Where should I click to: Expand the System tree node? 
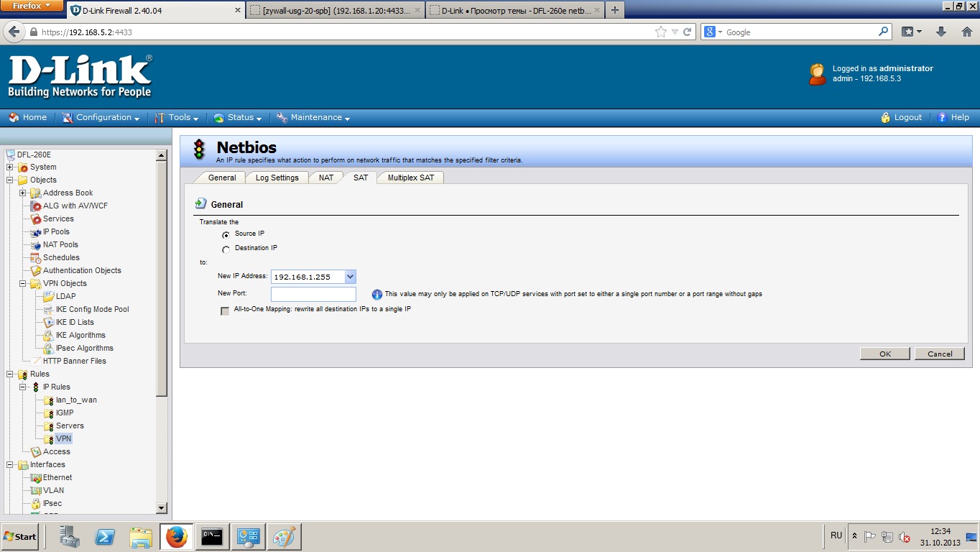click(10, 167)
